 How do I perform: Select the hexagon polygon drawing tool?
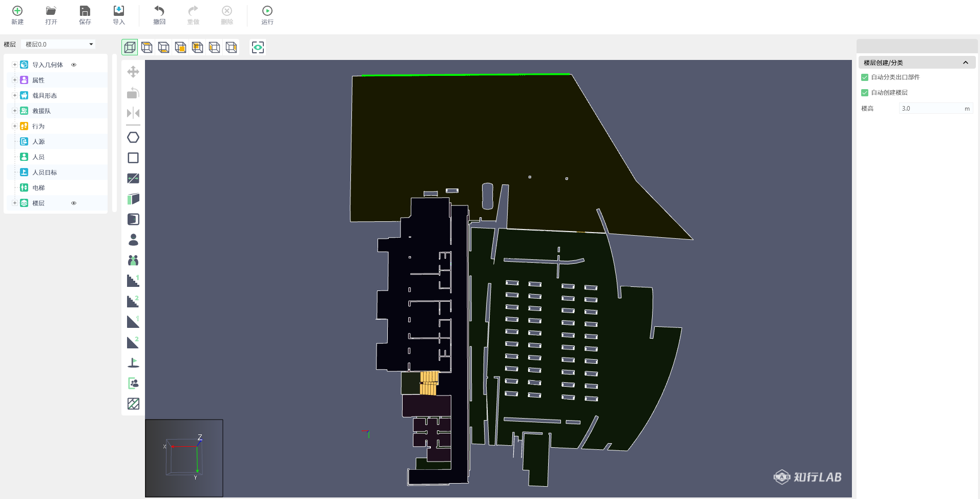(133, 137)
